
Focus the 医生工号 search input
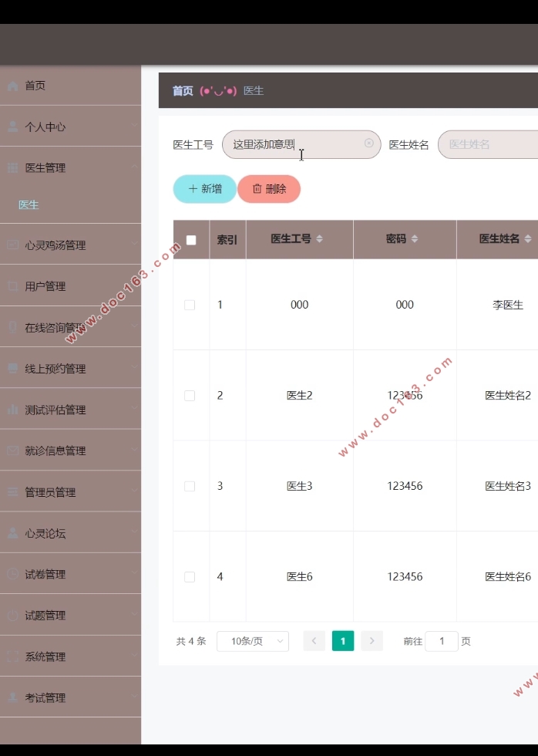click(x=301, y=144)
